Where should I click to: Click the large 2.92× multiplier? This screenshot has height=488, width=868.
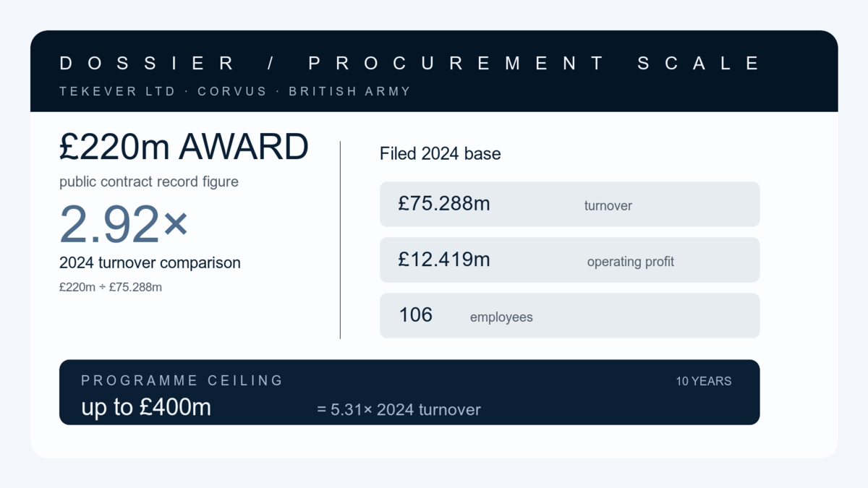pos(124,223)
